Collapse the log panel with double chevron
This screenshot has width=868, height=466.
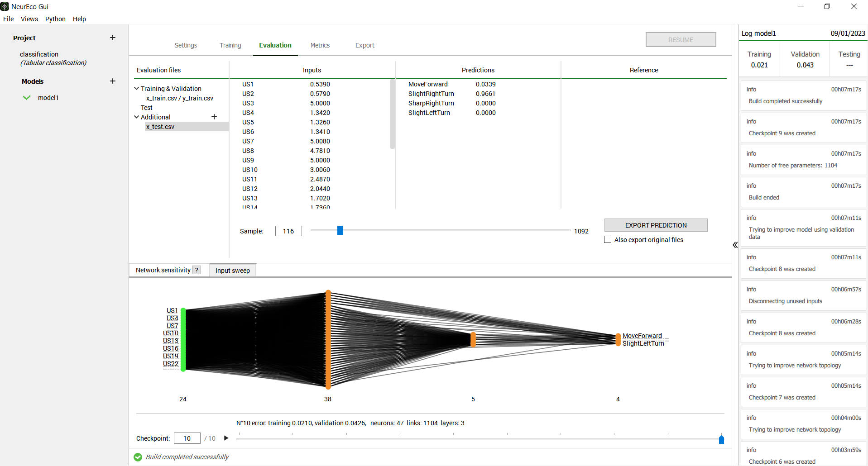pos(735,245)
